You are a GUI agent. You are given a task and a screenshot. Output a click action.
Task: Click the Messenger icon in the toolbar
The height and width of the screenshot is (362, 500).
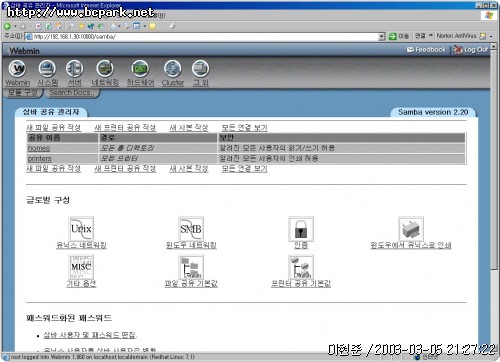coord(172,26)
